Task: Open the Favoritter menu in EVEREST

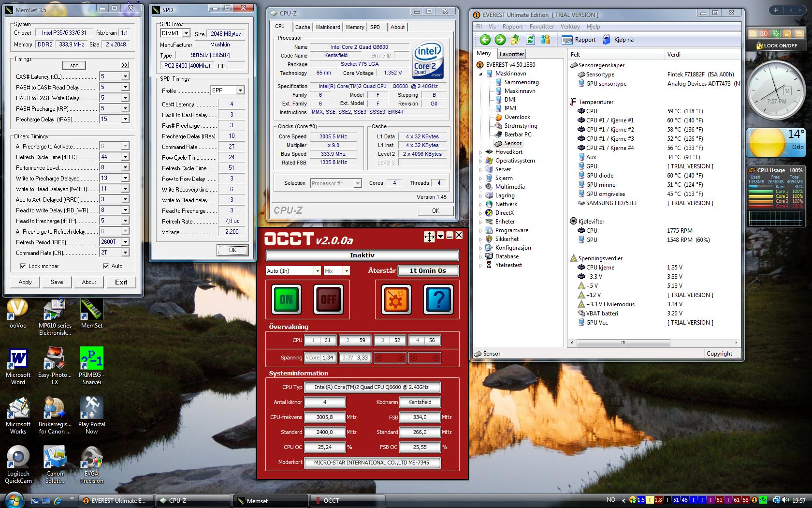Action: tap(542, 27)
